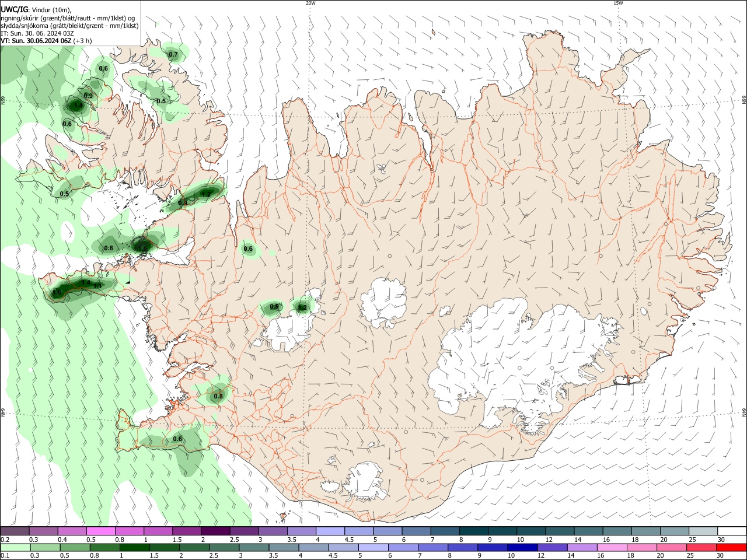Pick the bright magenta swatch between 0.5 and 0.8, upper row
This screenshot has width=747, height=560.
click(101, 531)
